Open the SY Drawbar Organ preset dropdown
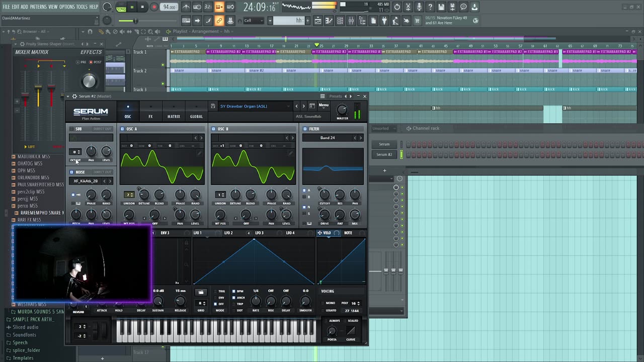644x362 pixels. [x=255, y=106]
